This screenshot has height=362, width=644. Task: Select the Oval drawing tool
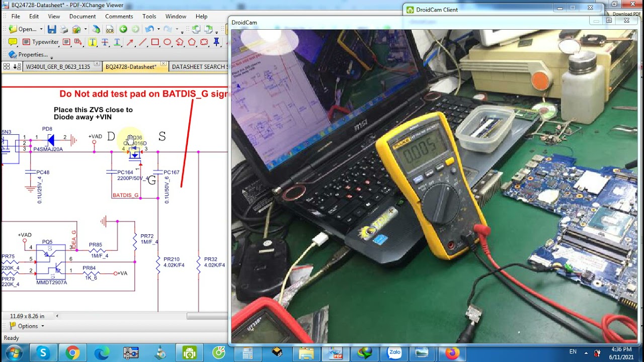click(167, 42)
